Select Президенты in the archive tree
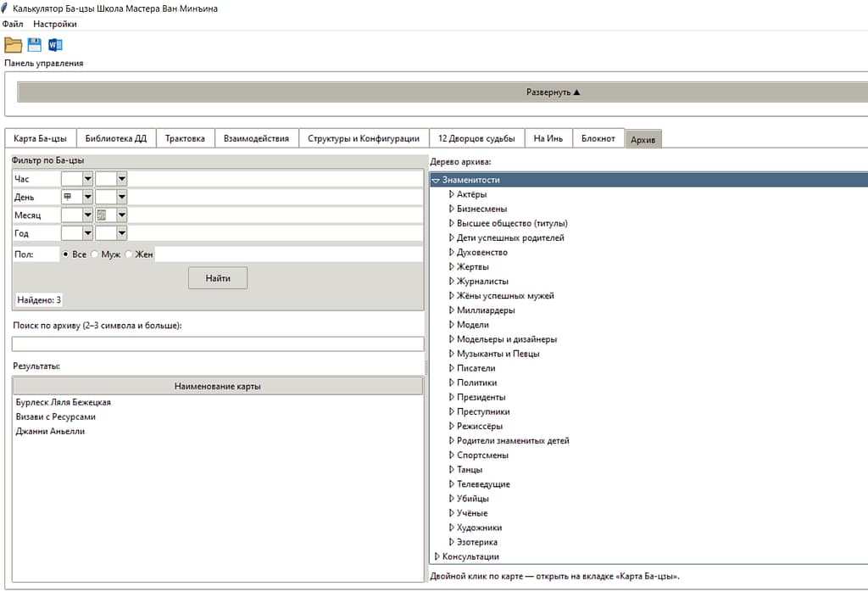This screenshot has height=592, width=868. [481, 397]
